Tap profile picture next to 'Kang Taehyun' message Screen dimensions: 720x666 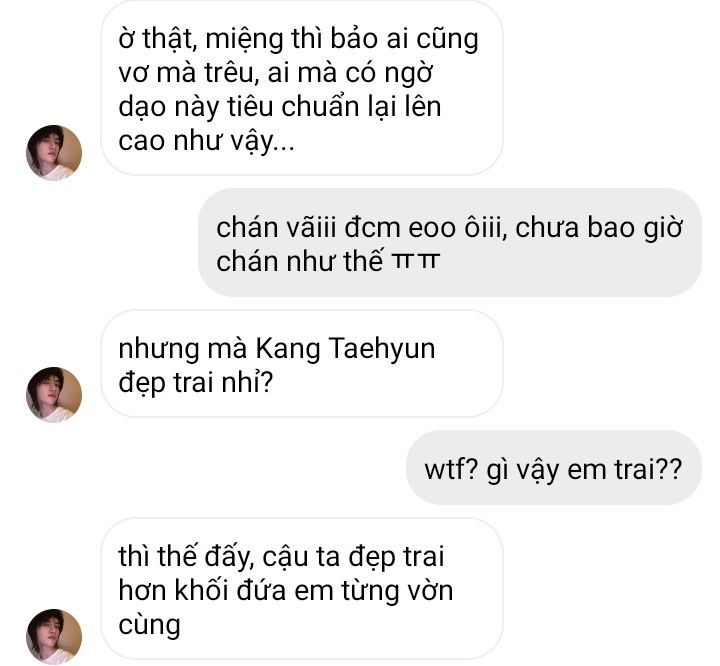point(54,395)
